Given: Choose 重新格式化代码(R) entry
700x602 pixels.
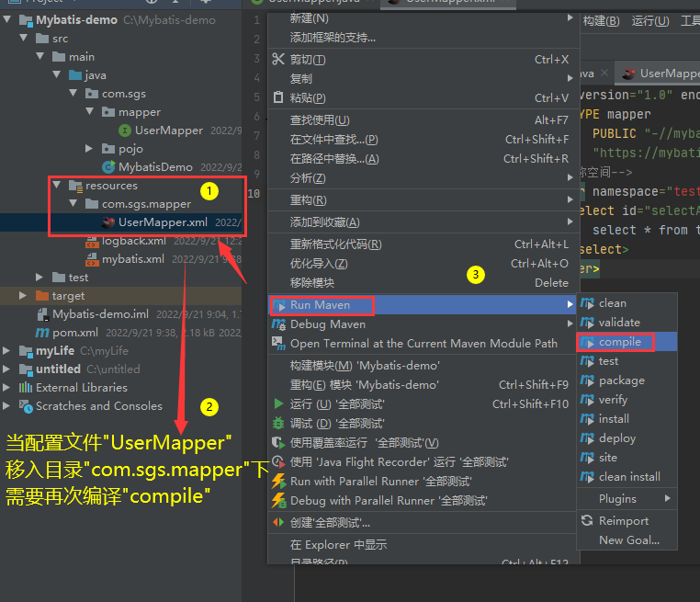Looking at the screenshot, I should (423, 244).
